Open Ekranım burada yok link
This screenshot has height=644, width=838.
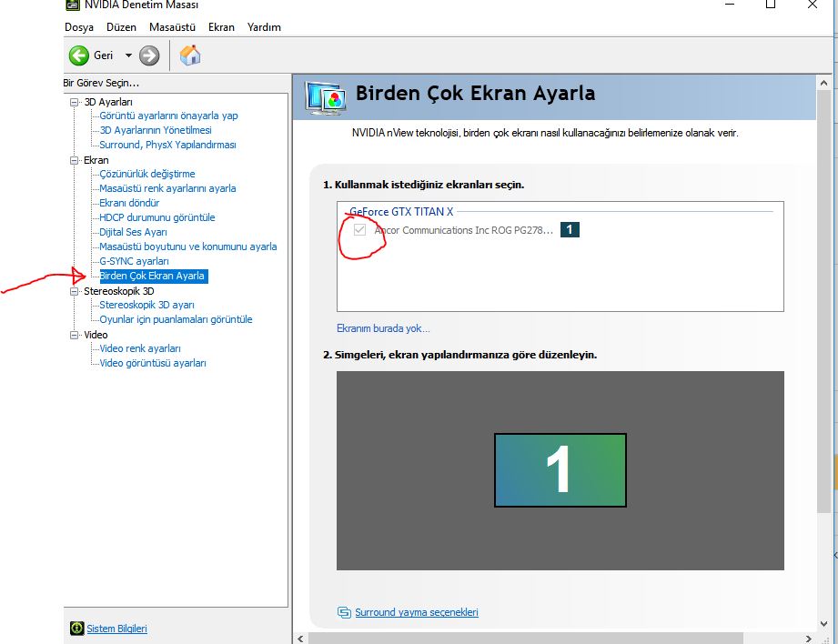click(383, 328)
